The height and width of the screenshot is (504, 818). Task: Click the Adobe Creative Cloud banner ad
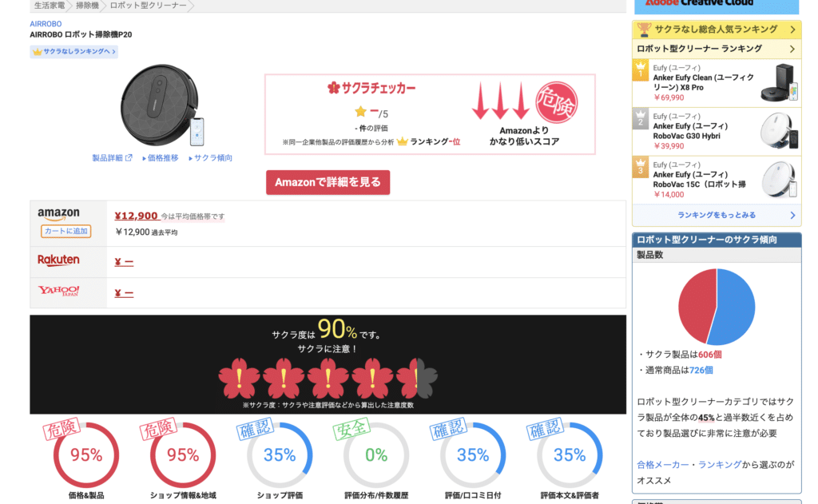pos(717,6)
